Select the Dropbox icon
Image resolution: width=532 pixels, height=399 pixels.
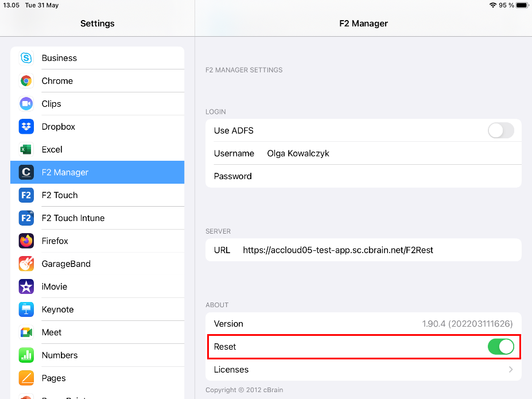tap(26, 126)
